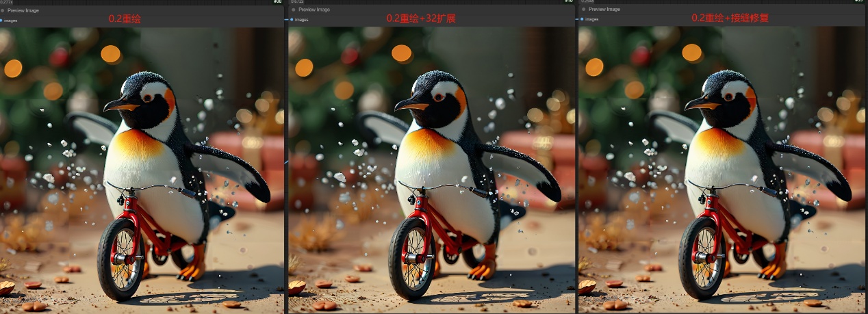Select the third node's Preview Image title

coord(604,10)
